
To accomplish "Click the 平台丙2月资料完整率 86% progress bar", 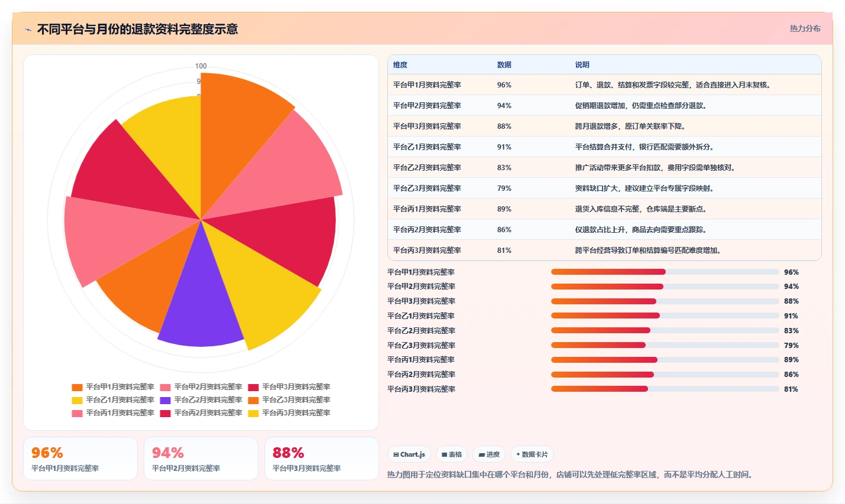I will (665, 374).
